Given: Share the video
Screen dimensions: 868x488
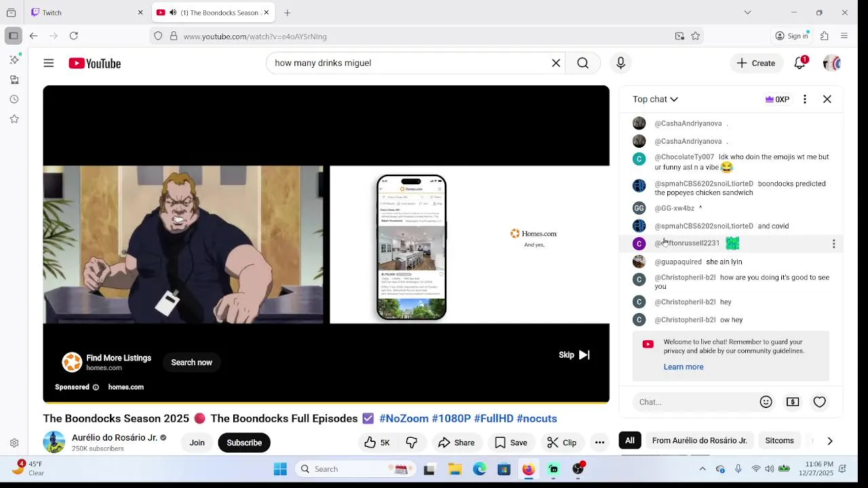Looking at the screenshot, I should tap(456, 443).
